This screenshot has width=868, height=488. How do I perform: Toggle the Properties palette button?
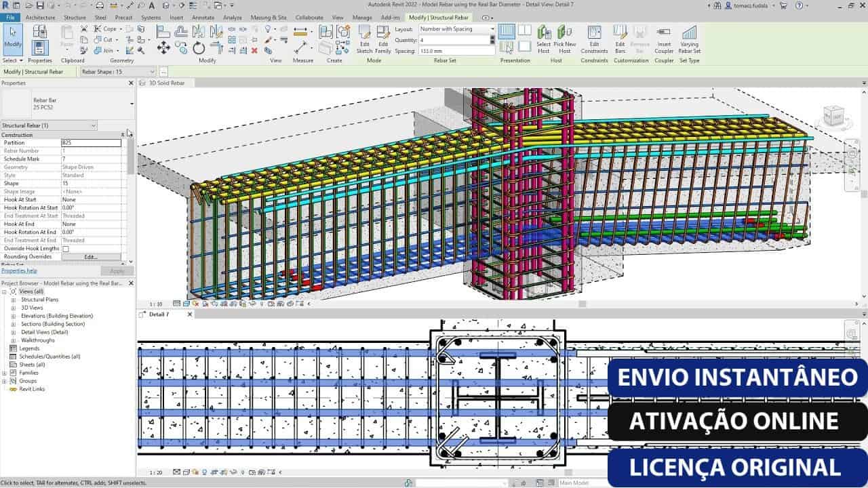pyautogui.click(x=40, y=47)
